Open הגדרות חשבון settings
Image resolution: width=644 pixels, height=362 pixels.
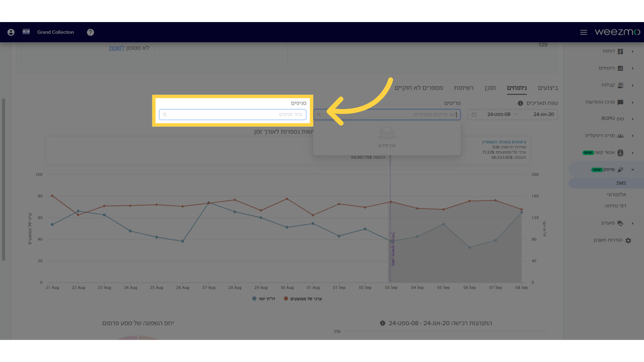coord(608,240)
